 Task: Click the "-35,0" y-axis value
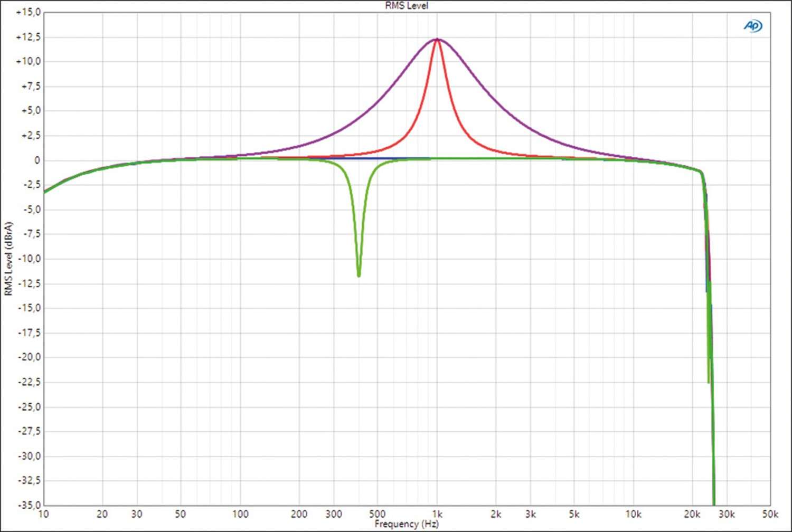pyautogui.click(x=29, y=505)
